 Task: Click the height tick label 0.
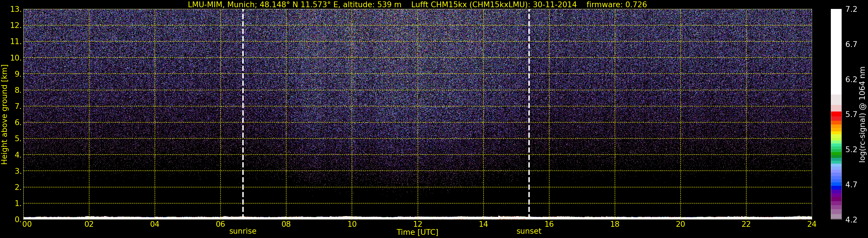pyautogui.click(x=18, y=220)
